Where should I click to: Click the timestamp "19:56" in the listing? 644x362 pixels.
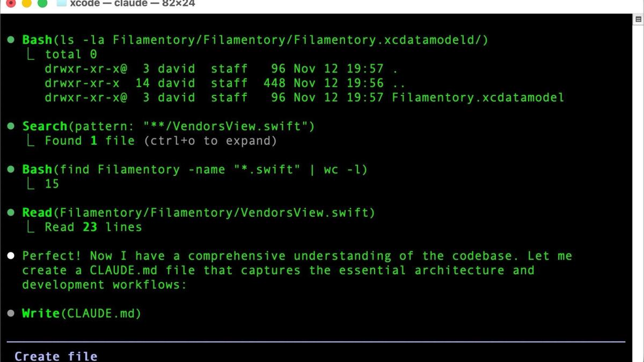[x=365, y=83]
